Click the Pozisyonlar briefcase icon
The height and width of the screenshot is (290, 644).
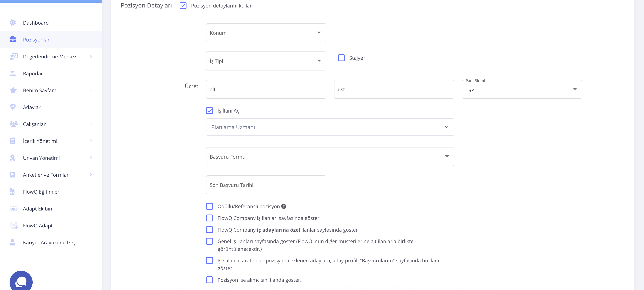(13, 40)
